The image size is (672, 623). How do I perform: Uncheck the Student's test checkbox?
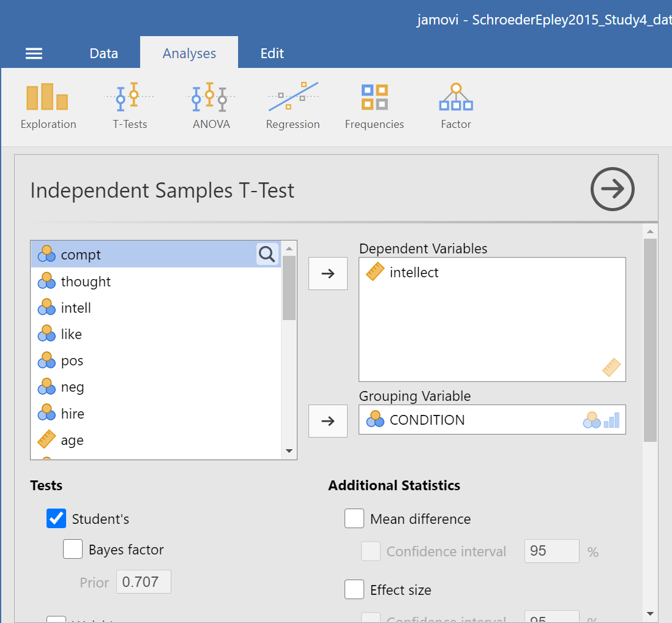pos(56,519)
